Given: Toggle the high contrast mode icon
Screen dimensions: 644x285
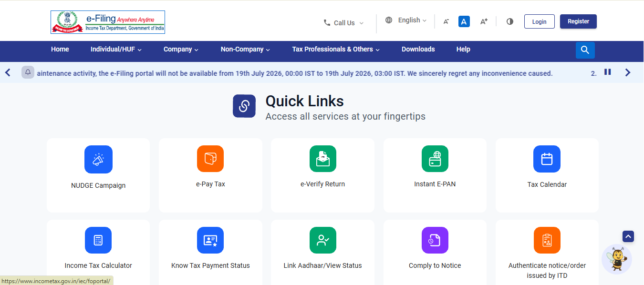Looking at the screenshot, I should (510, 21).
